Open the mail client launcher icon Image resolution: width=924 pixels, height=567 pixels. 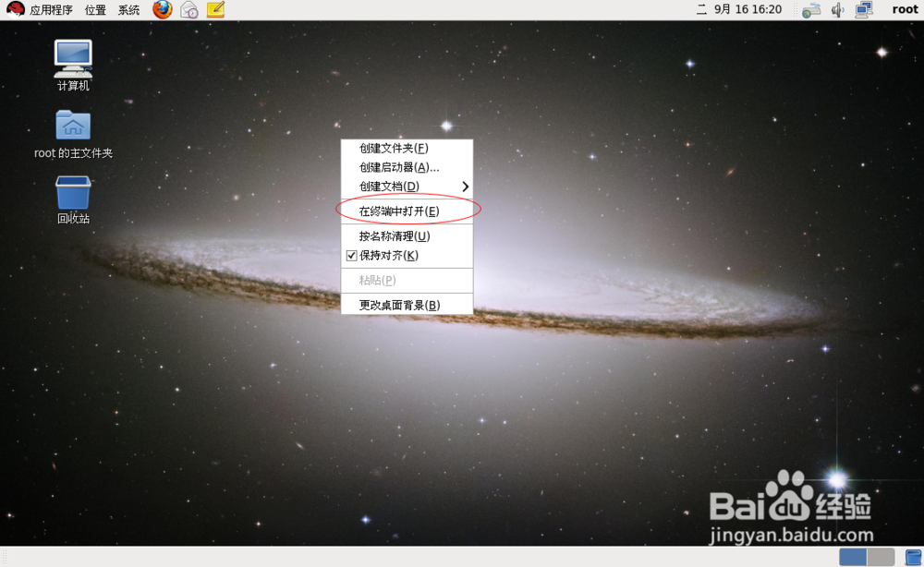pyautogui.click(x=189, y=9)
